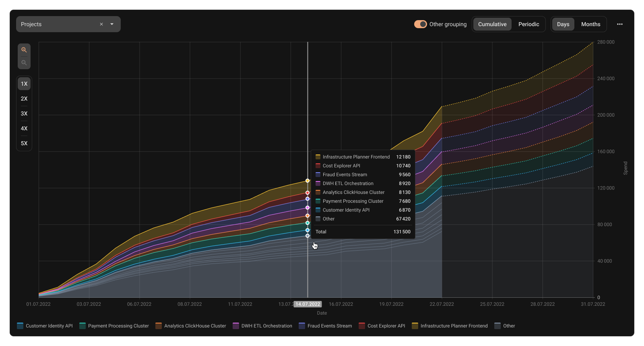
Task: Click tooltip Infrastructure Planner Frontend row
Action: pos(363,157)
